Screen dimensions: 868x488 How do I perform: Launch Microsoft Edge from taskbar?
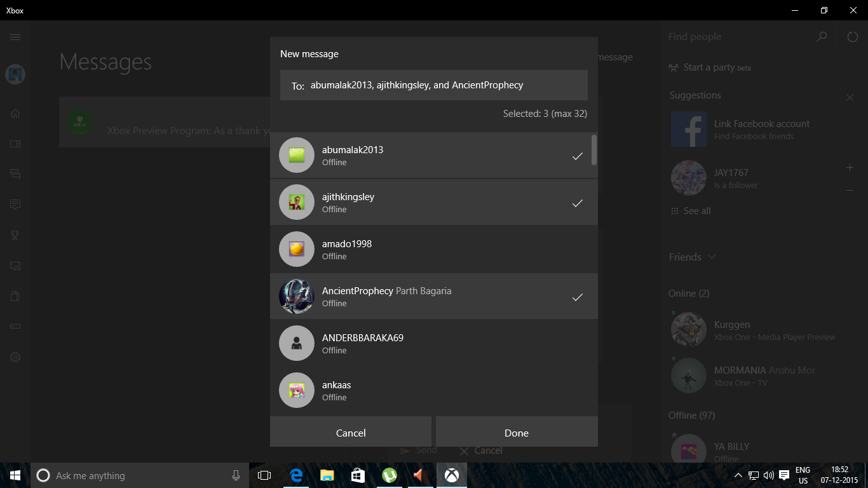coord(296,475)
